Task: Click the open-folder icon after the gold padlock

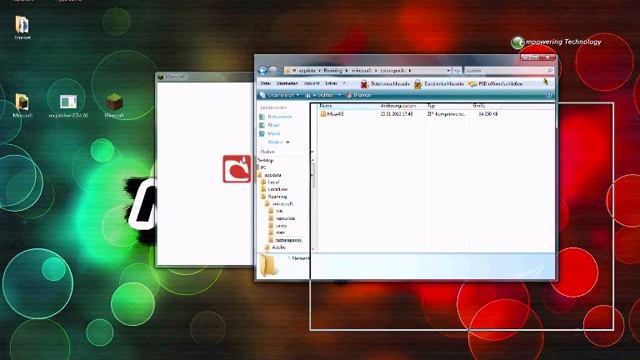Action: click(473, 84)
